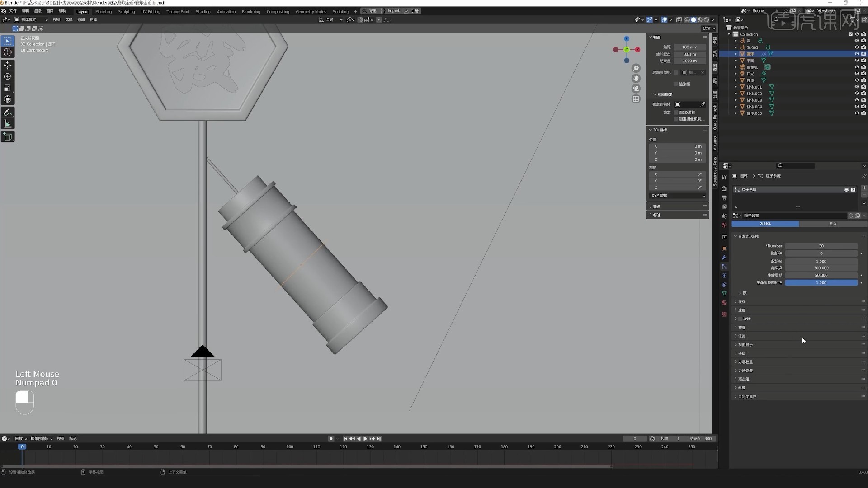The image size is (868, 488).
Task: Click the outliner filter funnel icon
Action: pos(853,20)
